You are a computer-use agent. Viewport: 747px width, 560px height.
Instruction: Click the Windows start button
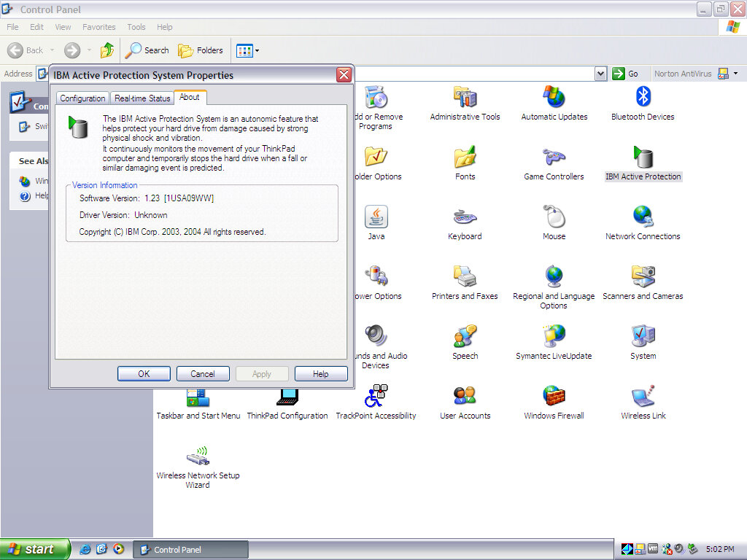click(34, 549)
